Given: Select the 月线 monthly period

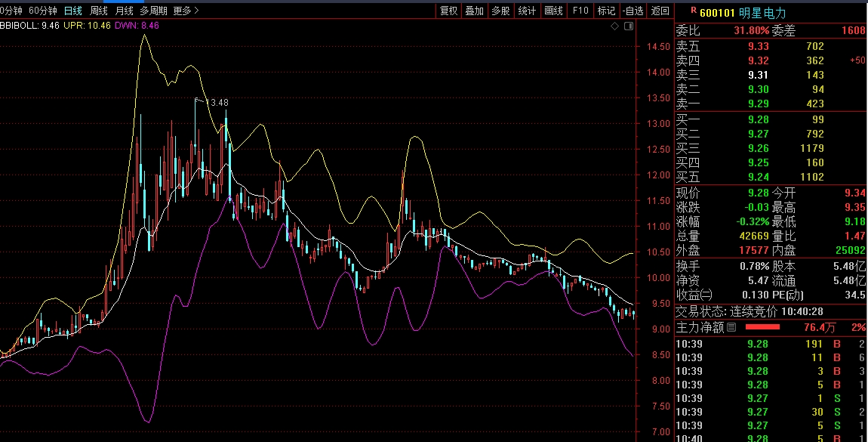Looking at the screenshot, I should [124, 11].
